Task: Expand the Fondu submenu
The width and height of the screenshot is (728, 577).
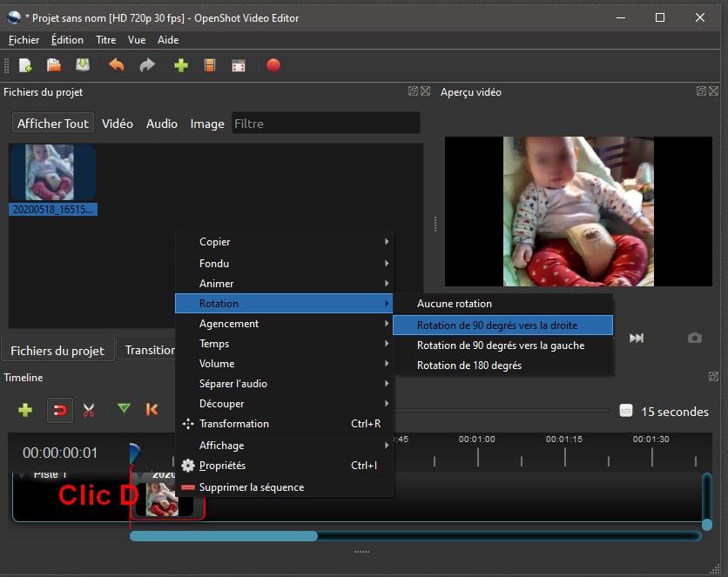Action: coord(284,264)
